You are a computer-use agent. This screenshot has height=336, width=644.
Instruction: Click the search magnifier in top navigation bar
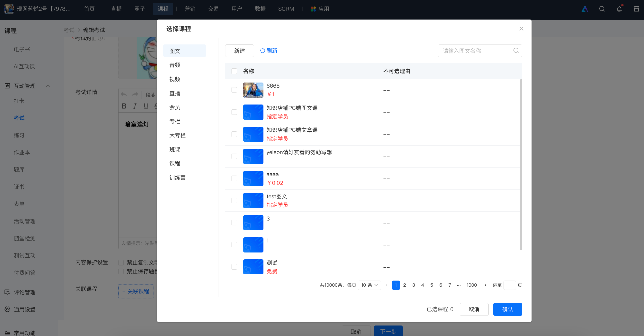tap(602, 9)
